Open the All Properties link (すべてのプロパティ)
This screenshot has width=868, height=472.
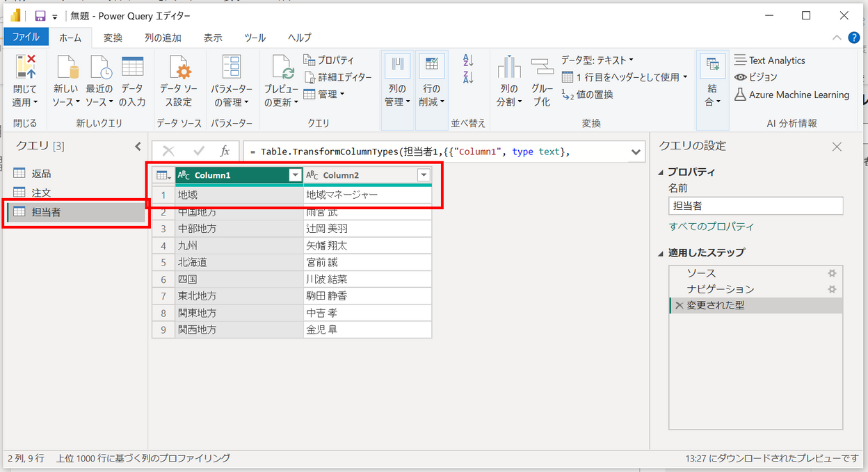click(711, 227)
